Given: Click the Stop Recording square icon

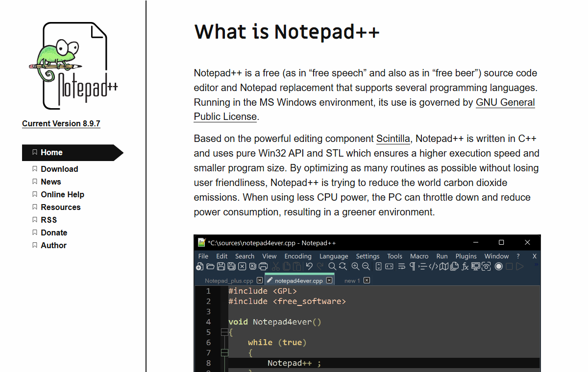Looking at the screenshot, I should [x=509, y=266].
